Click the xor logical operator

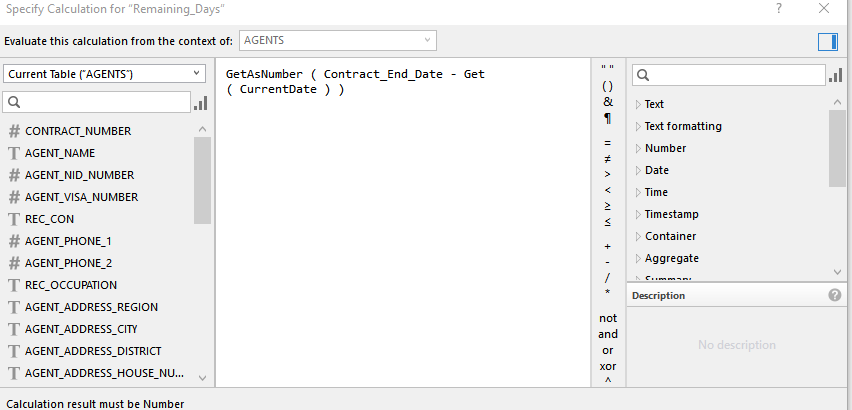pos(607,366)
